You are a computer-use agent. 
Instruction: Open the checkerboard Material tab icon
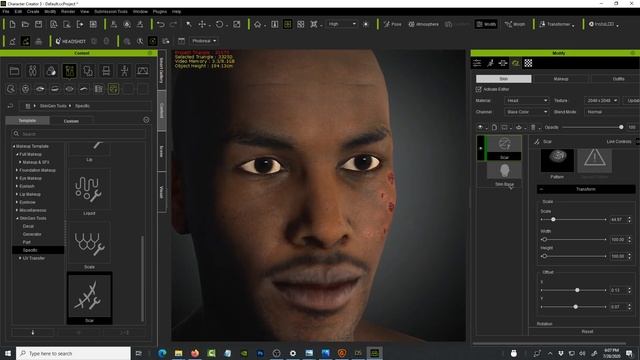pos(528,63)
